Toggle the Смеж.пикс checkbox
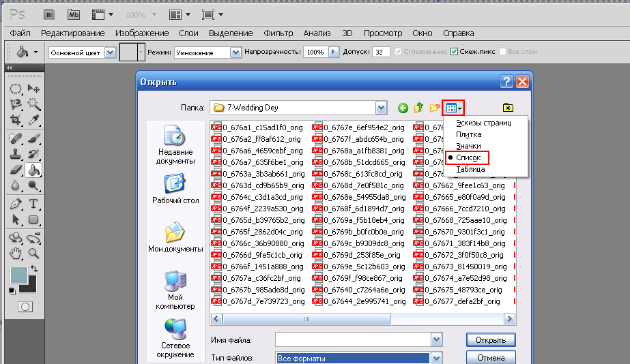Viewport: 630px width, 364px height. (x=455, y=52)
